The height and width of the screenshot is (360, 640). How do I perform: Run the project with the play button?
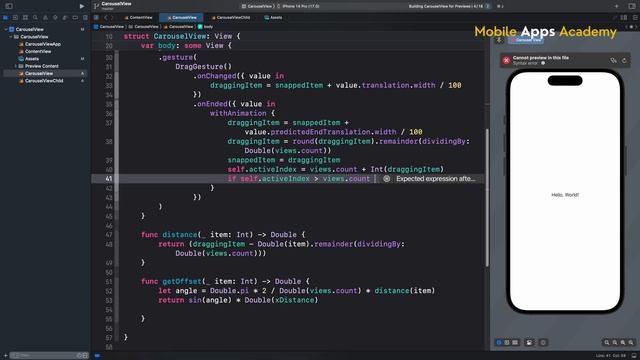pyautogui.click(x=82, y=6)
